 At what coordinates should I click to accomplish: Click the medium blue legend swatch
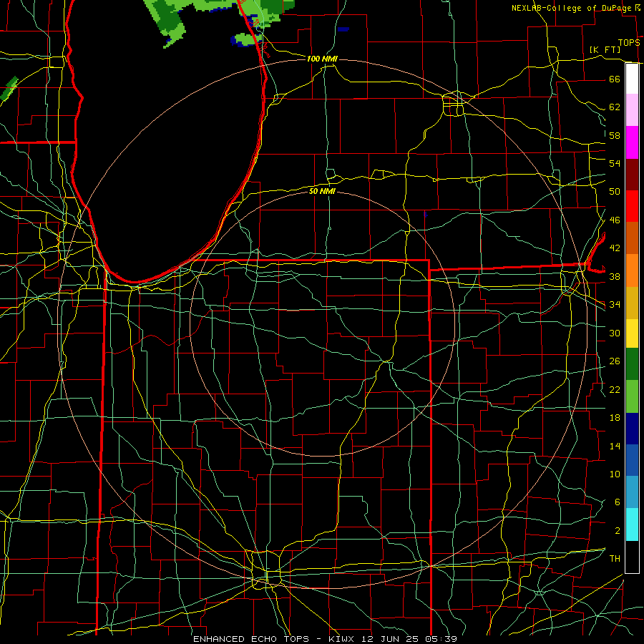[x=632, y=460]
